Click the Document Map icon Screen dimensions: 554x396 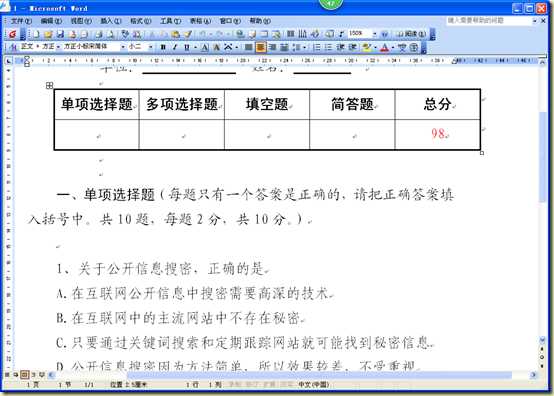coord(329,34)
